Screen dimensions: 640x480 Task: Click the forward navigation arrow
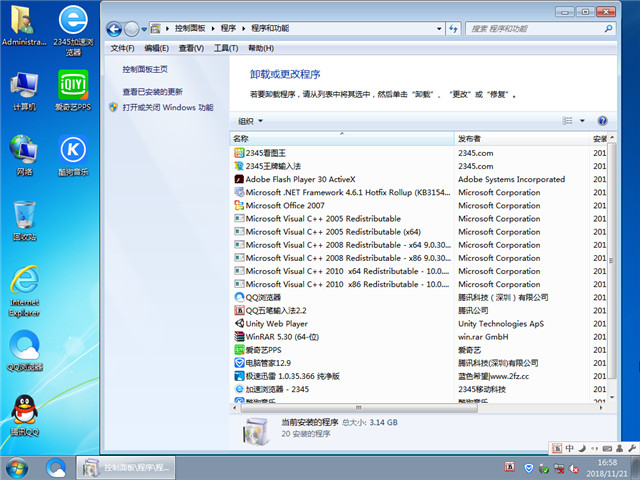pyautogui.click(x=131, y=29)
